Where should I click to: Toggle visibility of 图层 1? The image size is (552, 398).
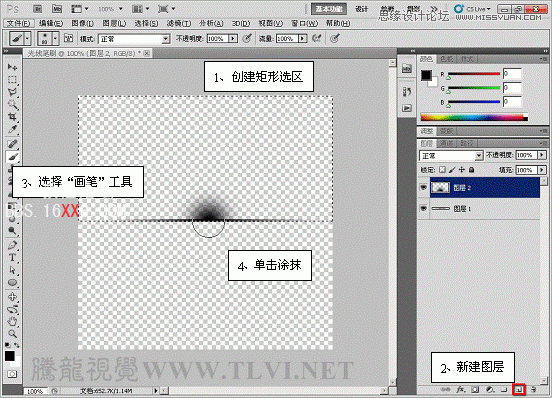click(x=423, y=209)
